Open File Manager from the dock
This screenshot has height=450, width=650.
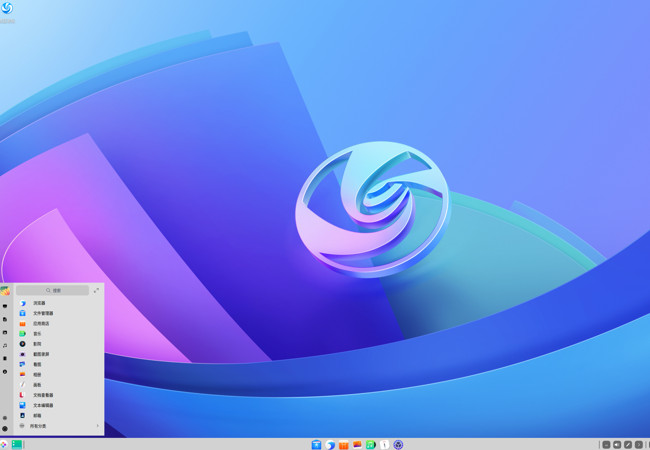tap(316, 445)
